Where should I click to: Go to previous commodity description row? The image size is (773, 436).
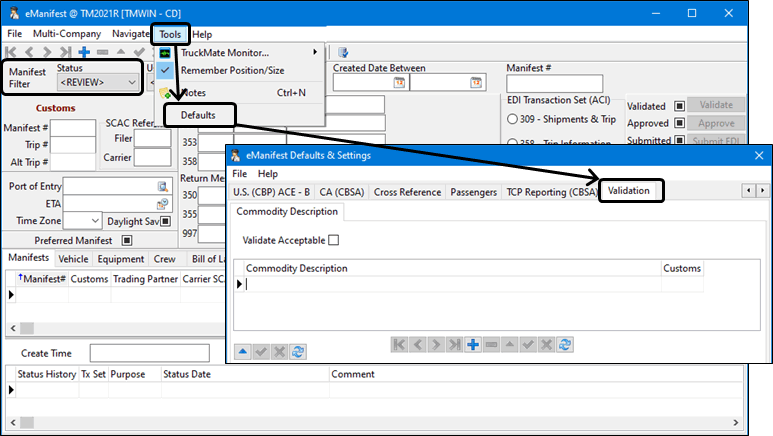(418, 344)
